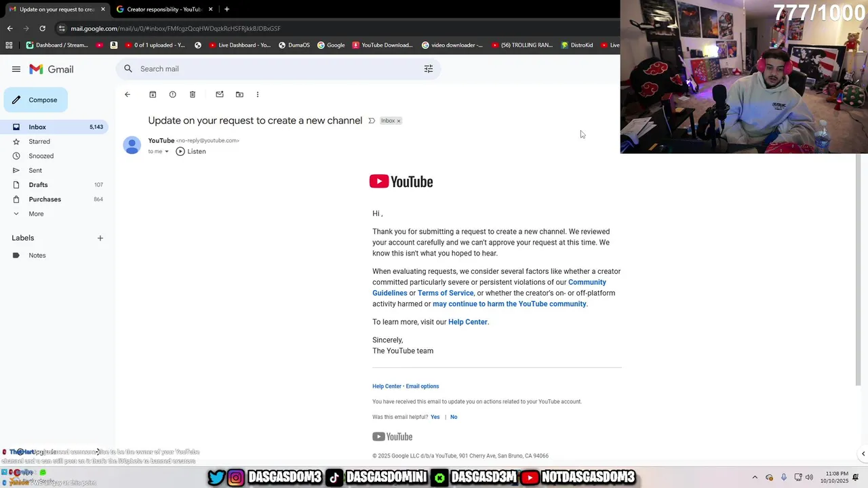Screen dimensions: 868x488
Task: Go back to inbox with arrow
Action: click(127, 94)
